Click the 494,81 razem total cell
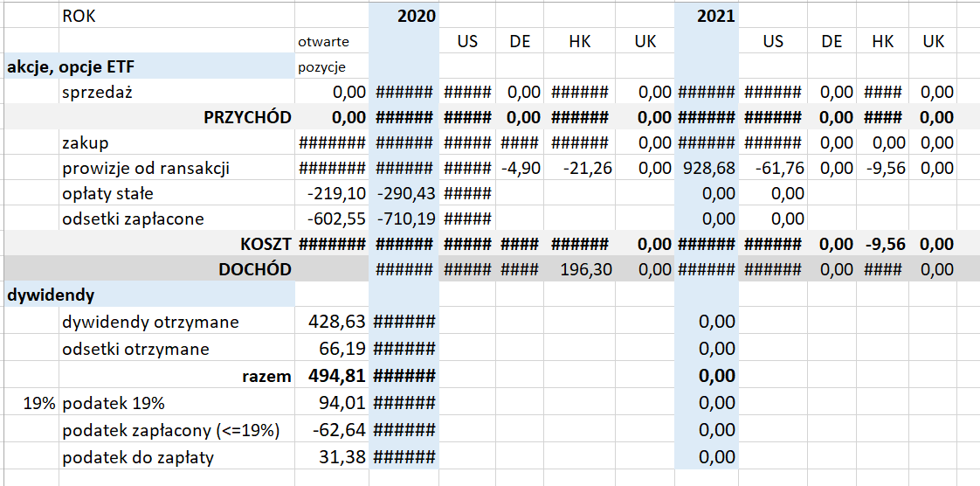Viewport: 980px width, 486px height. pyautogui.click(x=332, y=377)
